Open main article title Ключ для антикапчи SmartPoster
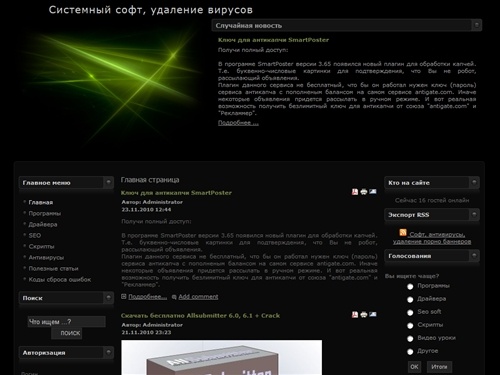 (176, 193)
